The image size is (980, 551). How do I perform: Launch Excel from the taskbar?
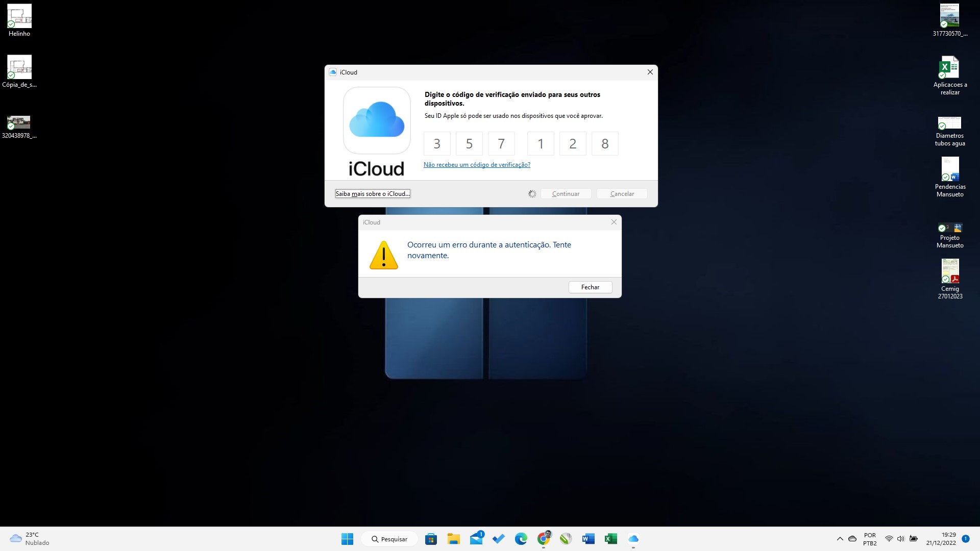coord(610,539)
